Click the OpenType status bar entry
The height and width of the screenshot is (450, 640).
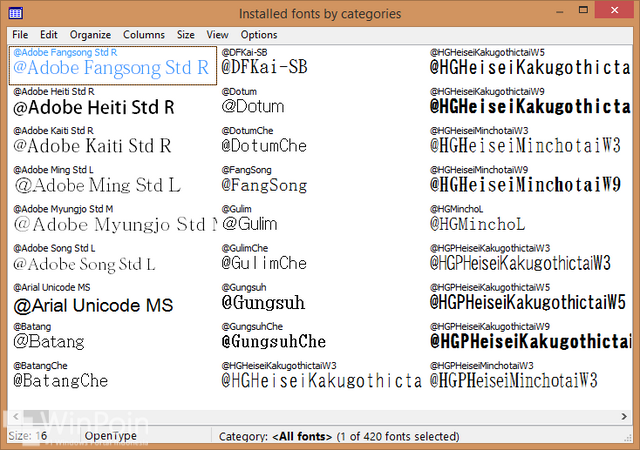111,436
